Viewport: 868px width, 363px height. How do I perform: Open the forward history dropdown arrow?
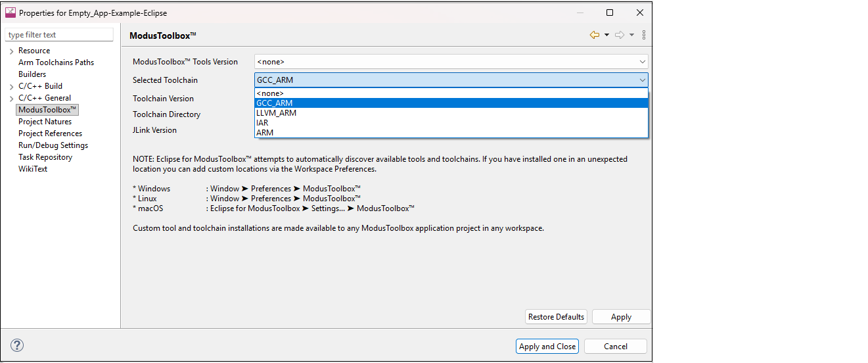631,35
